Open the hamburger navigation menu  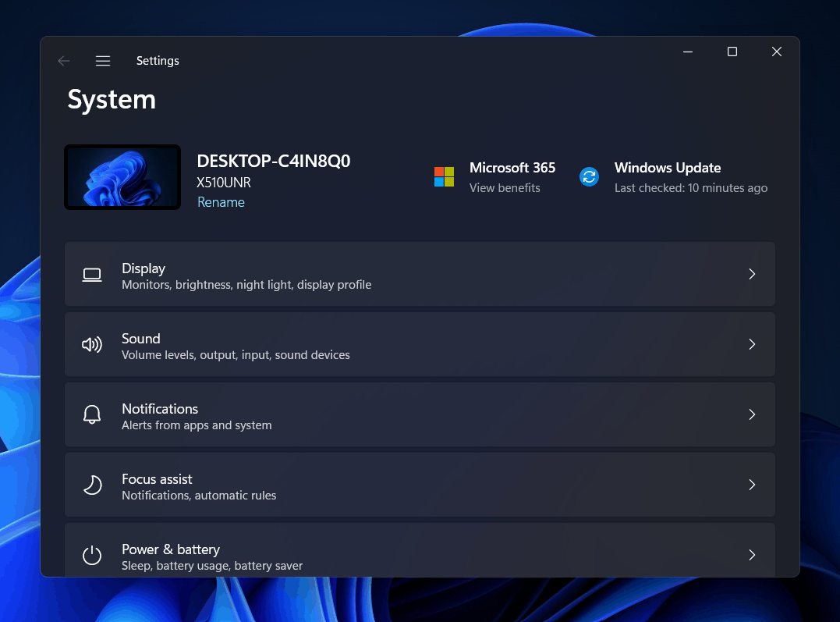tap(103, 61)
